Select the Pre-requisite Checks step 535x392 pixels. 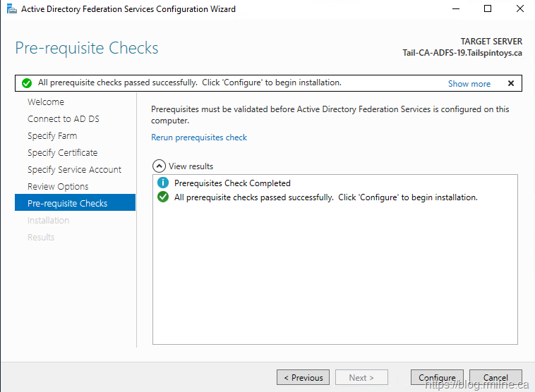(68, 204)
